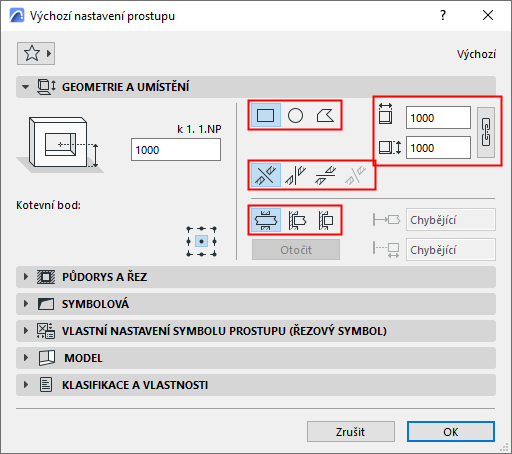Click the right-middle anchor point

pos(214,241)
